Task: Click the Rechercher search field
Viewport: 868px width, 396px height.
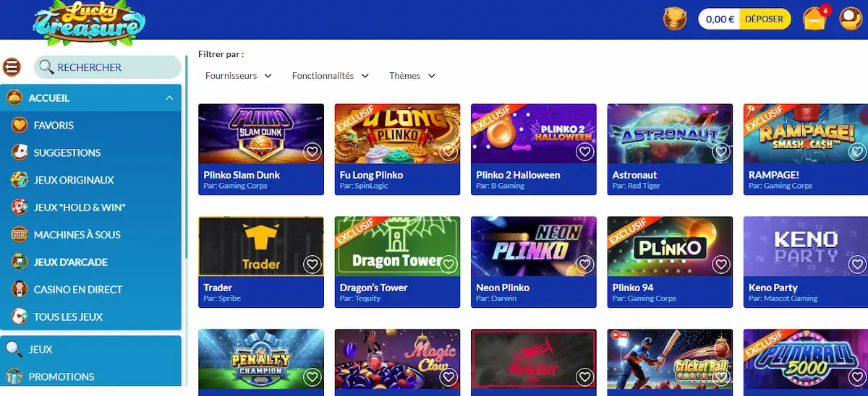Action: (109, 67)
